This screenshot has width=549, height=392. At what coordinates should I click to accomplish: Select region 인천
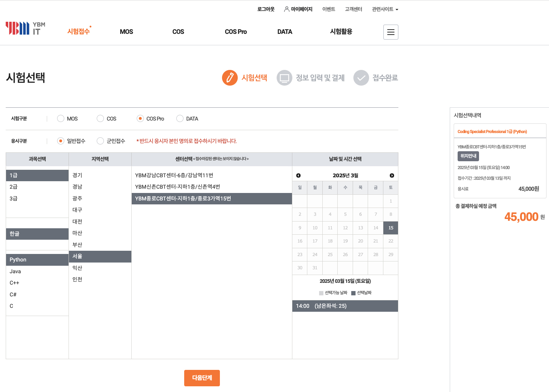[100, 280]
